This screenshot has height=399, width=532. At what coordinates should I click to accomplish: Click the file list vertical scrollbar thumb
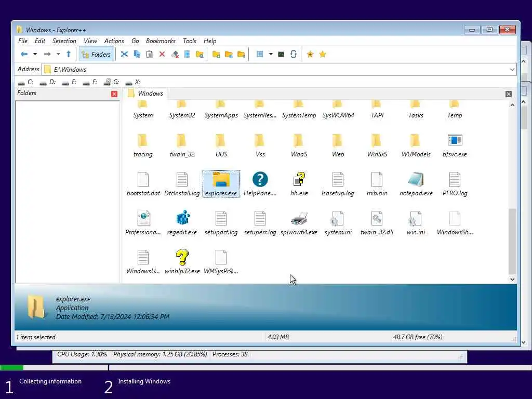pyautogui.click(x=512, y=241)
